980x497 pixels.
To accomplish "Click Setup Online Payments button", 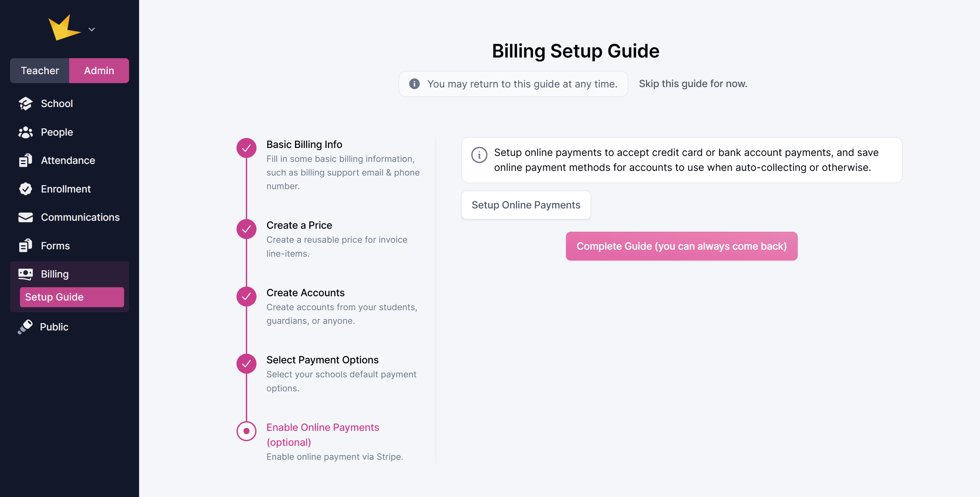I will tap(526, 205).
